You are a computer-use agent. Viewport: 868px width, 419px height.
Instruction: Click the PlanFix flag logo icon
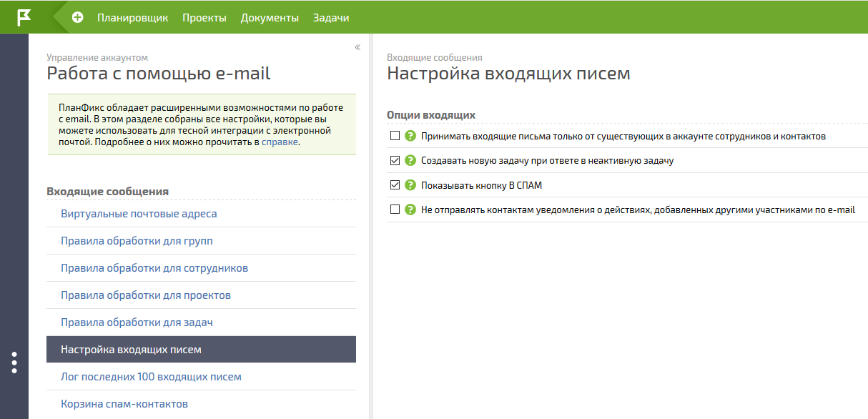tap(24, 17)
